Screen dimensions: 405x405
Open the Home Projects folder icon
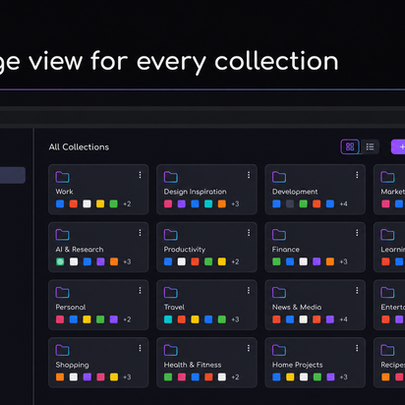click(279, 350)
